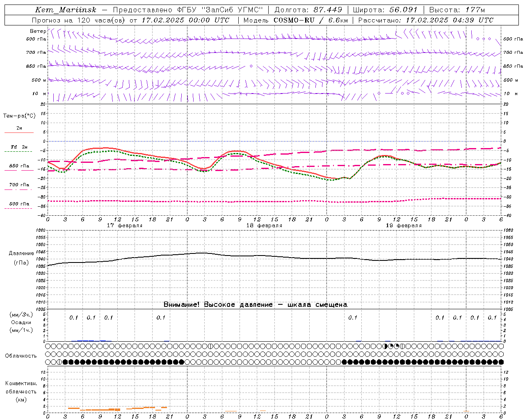
Task: Click the 0.1 precipitation value at 6h 19 февраля
Action: (x=353, y=317)
